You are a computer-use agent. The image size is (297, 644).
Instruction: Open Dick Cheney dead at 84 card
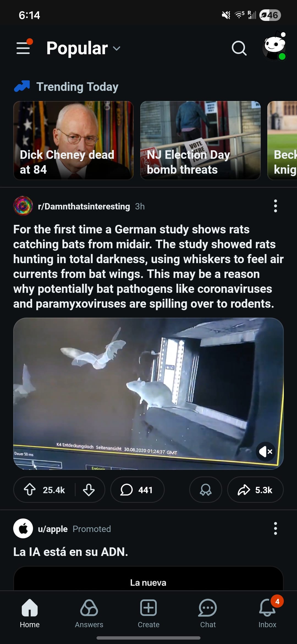[73, 140]
